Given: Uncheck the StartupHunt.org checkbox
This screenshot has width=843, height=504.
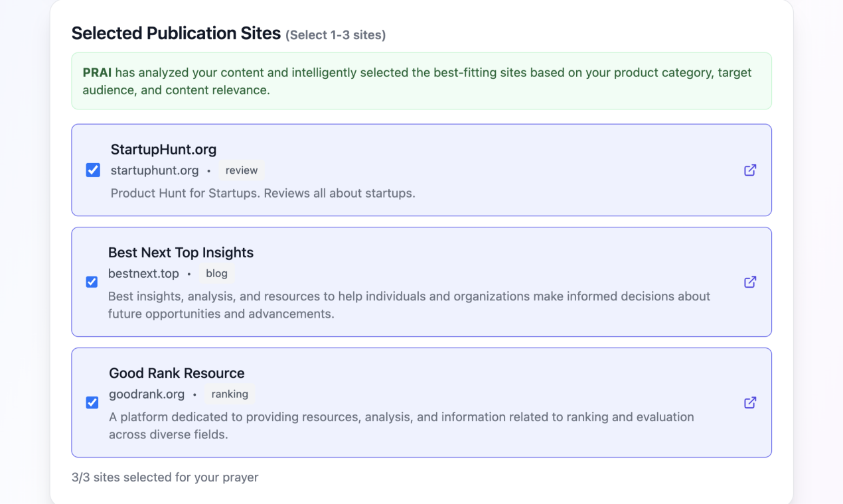Looking at the screenshot, I should (x=93, y=170).
